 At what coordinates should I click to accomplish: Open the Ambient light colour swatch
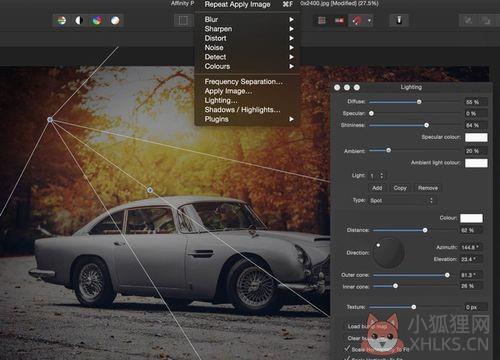click(476, 163)
